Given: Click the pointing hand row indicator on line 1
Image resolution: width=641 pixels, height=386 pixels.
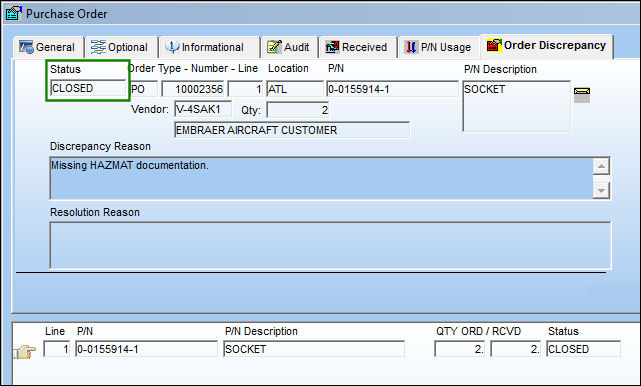Looking at the screenshot, I should pos(25,351).
